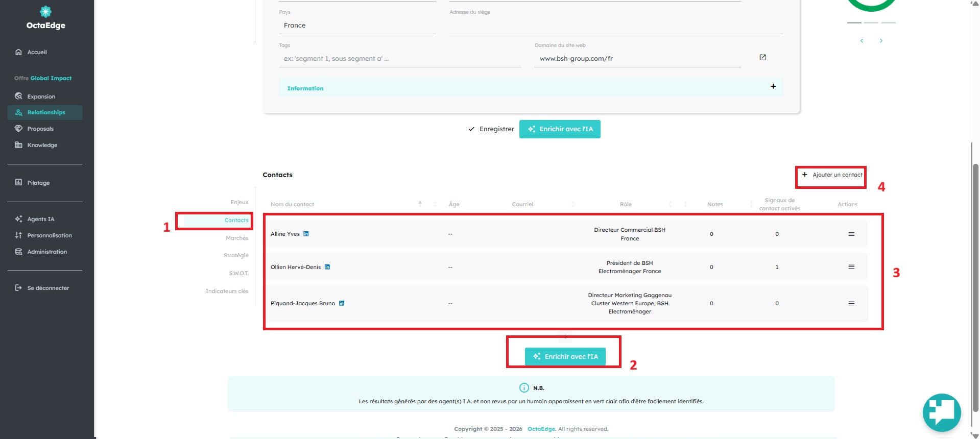Click the Agents IA sparkle icon
Image resolution: width=980 pixels, height=439 pixels.
(19, 219)
